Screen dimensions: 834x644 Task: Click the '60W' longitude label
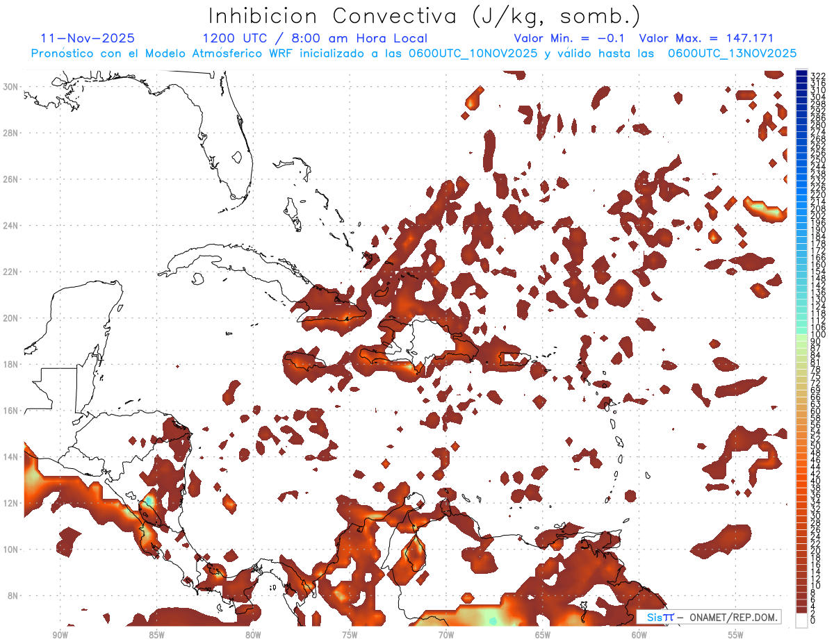point(639,635)
